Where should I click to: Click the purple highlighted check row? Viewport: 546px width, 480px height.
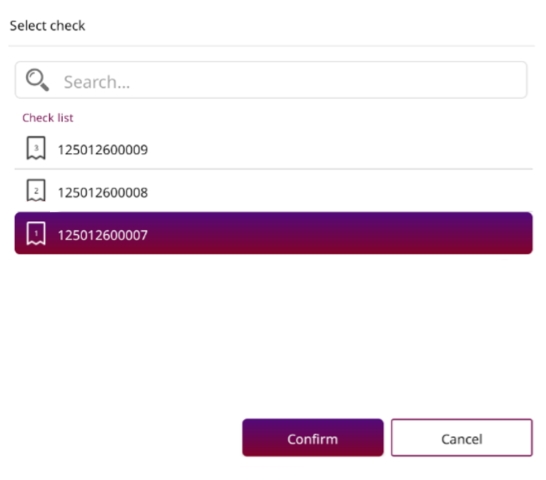pyautogui.click(x=273, y=233)
